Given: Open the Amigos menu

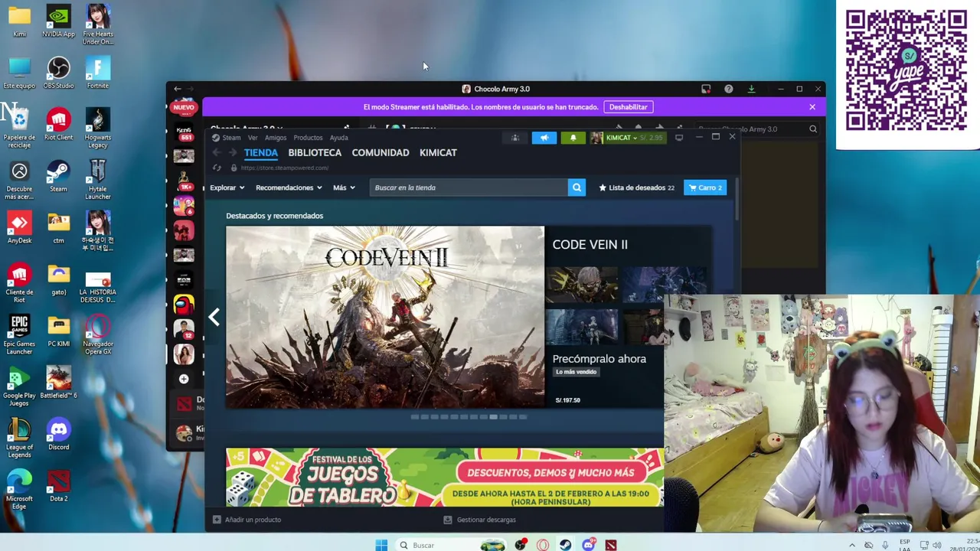Looking at the screenshot, I should point(276,138).
